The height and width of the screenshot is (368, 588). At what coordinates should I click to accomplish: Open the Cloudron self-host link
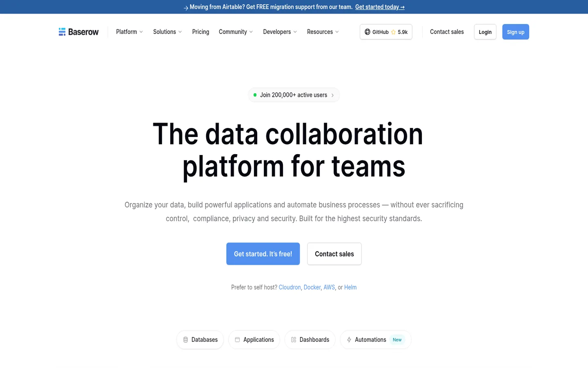[290, 287]
